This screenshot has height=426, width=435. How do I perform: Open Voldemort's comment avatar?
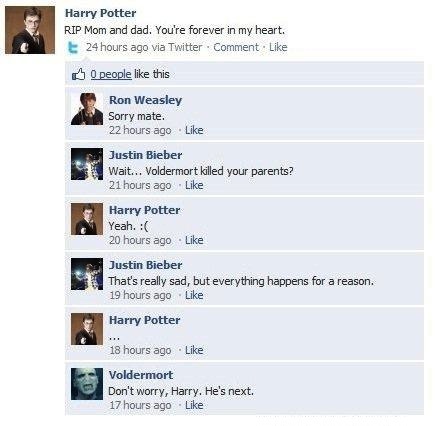[87, 384]
